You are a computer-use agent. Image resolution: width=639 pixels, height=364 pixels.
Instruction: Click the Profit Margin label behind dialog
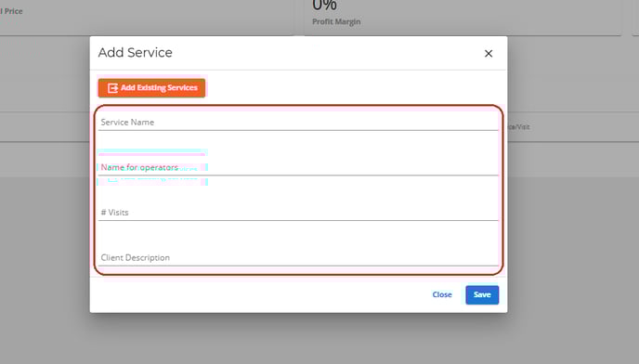[x=336, y=21]
